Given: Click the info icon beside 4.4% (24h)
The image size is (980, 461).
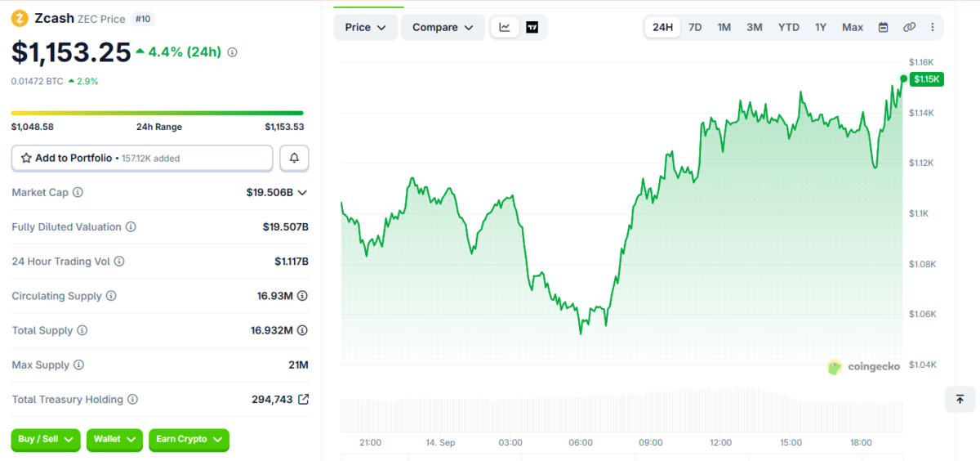Looking at the screenshot, I should (232, 52).
